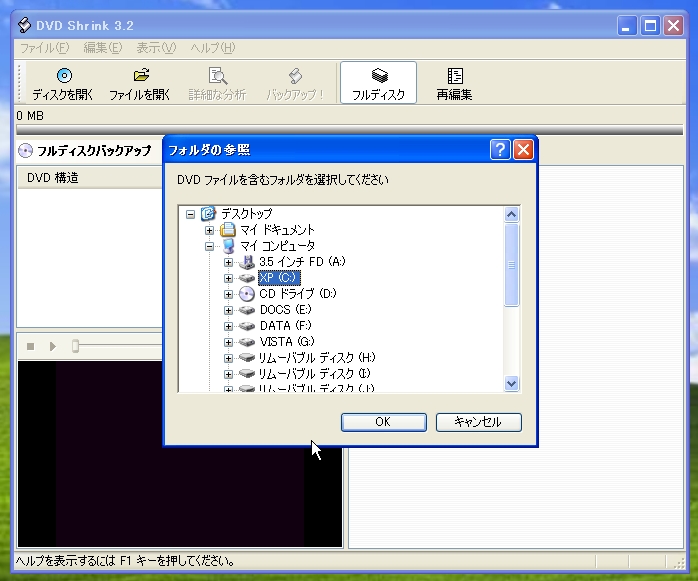Collapse the デスクトップ tree node
The image size is (698, 581).
pos(191,214)
